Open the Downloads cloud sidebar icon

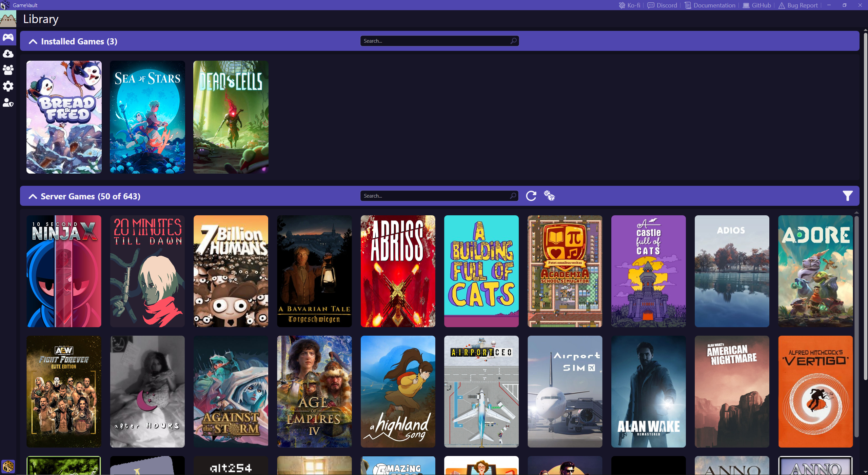click(8, 54)
